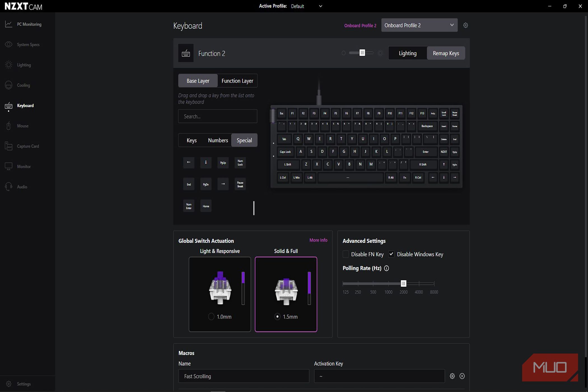Click the special keys list scrollbar
Viewport: 588px width, 392px height.
point(254,208)
